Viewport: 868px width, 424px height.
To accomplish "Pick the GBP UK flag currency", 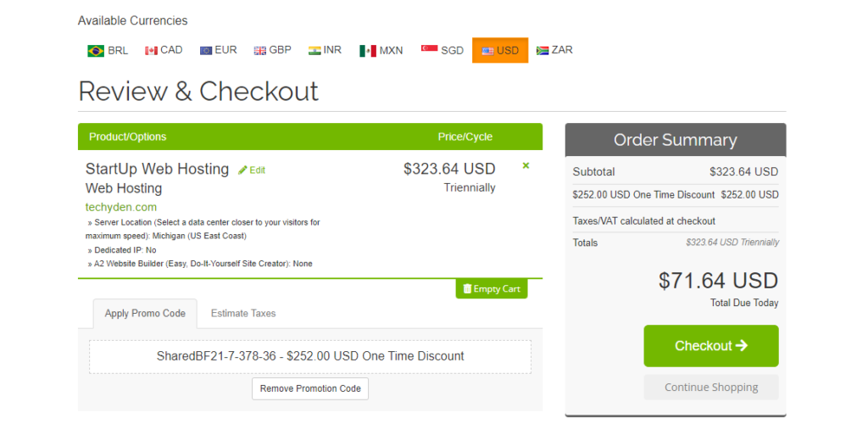I will pyautogui.click(x=272, y=50).
